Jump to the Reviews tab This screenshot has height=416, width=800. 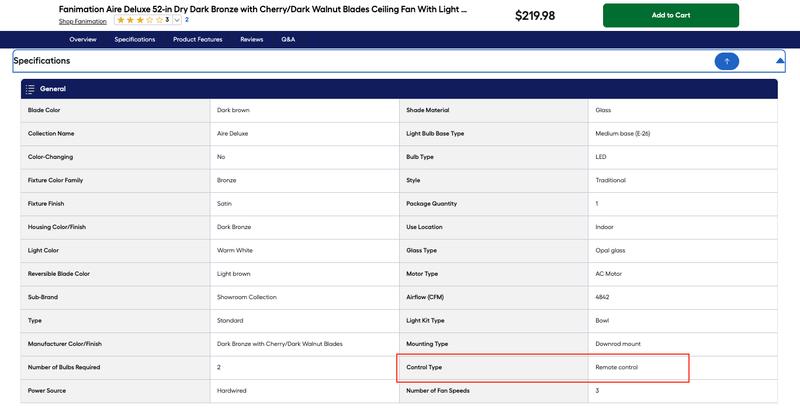click(x=252, y=39)
